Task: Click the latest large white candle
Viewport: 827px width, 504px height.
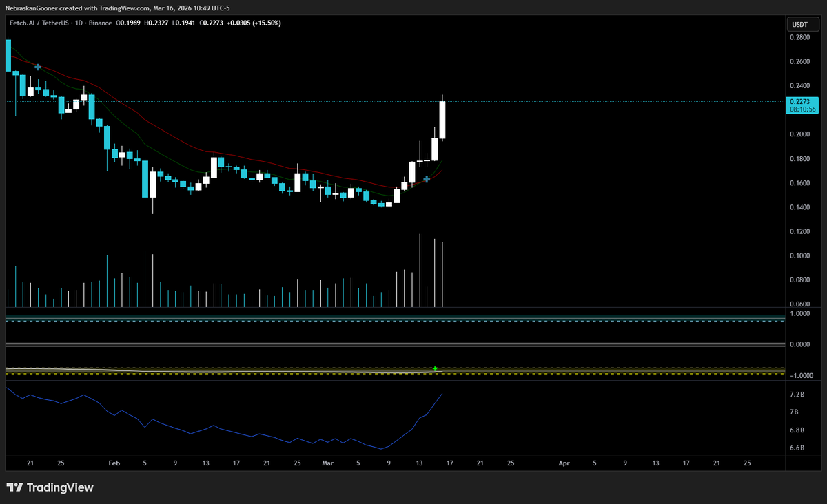Action: coord(442,120)
